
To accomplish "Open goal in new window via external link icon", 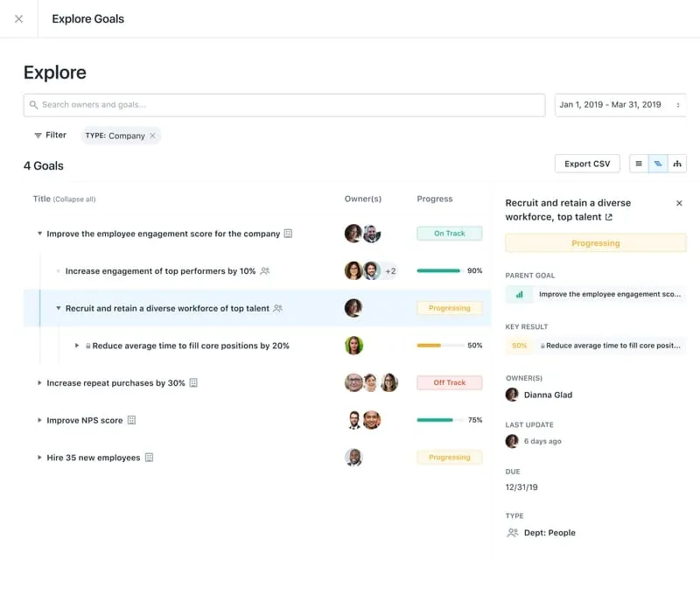I will pos(609,217).
